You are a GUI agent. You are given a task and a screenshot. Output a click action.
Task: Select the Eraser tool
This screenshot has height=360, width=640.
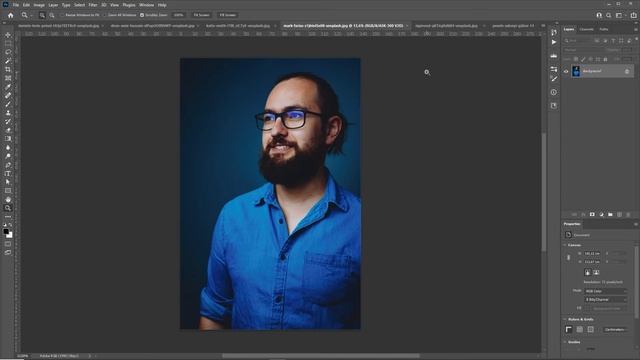point(8,130)
